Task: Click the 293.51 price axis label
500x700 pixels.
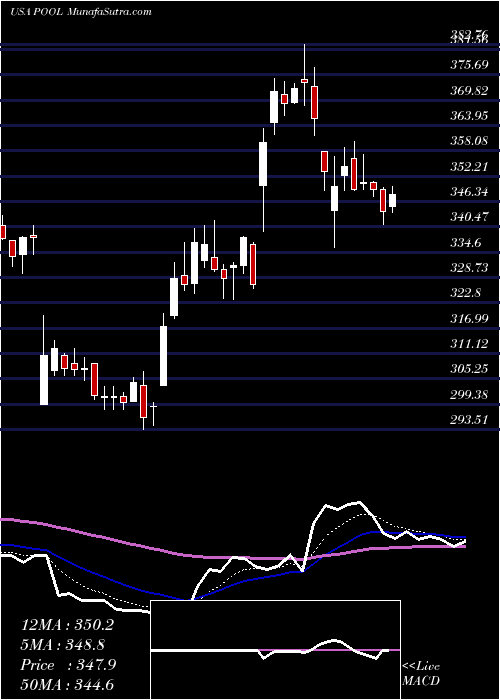Action: 469,420
